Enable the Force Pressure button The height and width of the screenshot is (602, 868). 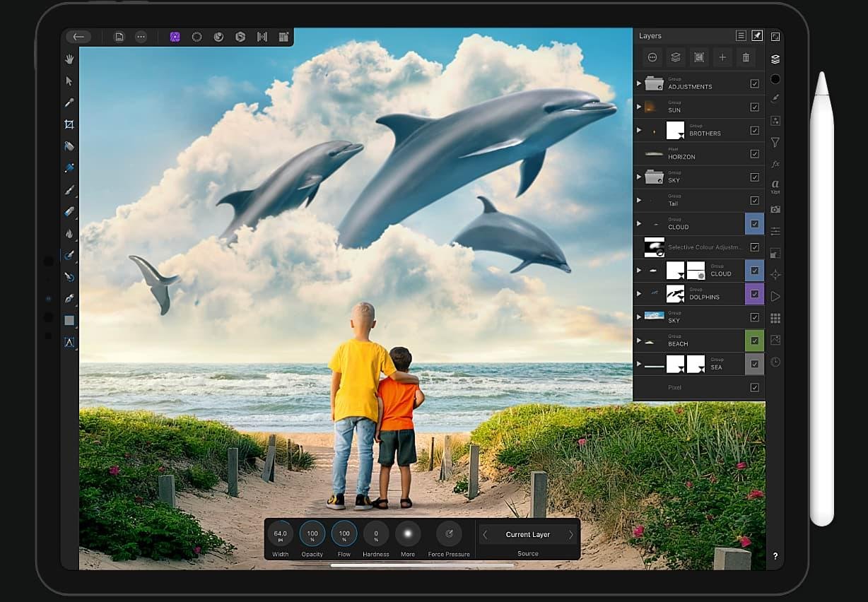coord(449,534)
